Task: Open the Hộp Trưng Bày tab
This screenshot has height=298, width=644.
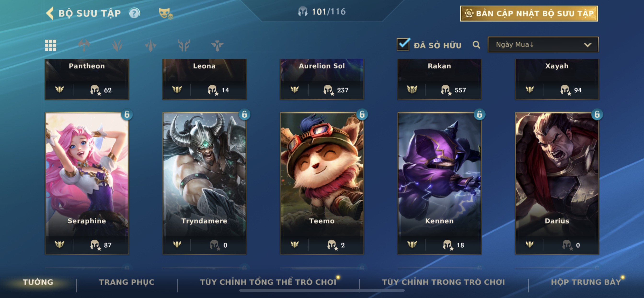Action: [586, 282]
